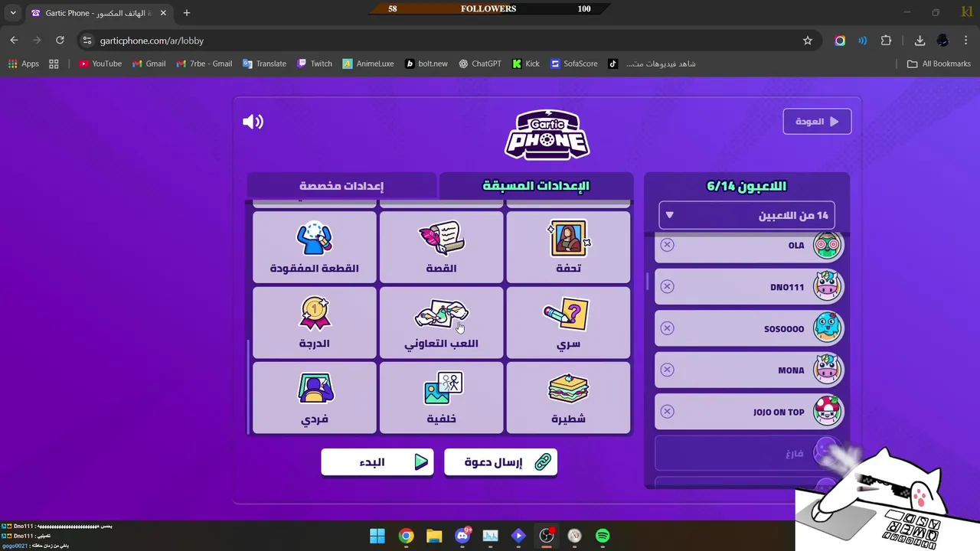Kick player DNO111 using X icon
Screen dimensions: 980x551
(x=667, y=286)
